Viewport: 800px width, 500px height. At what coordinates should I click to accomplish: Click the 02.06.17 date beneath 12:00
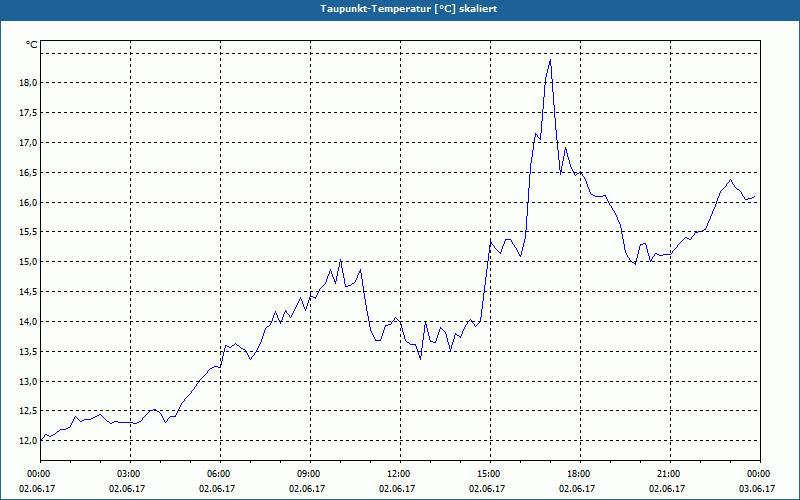point(397,489)
